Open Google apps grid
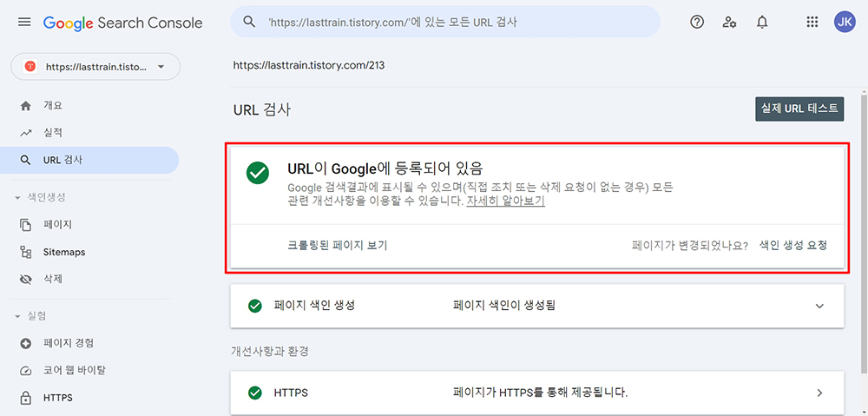 click(812, 23)
